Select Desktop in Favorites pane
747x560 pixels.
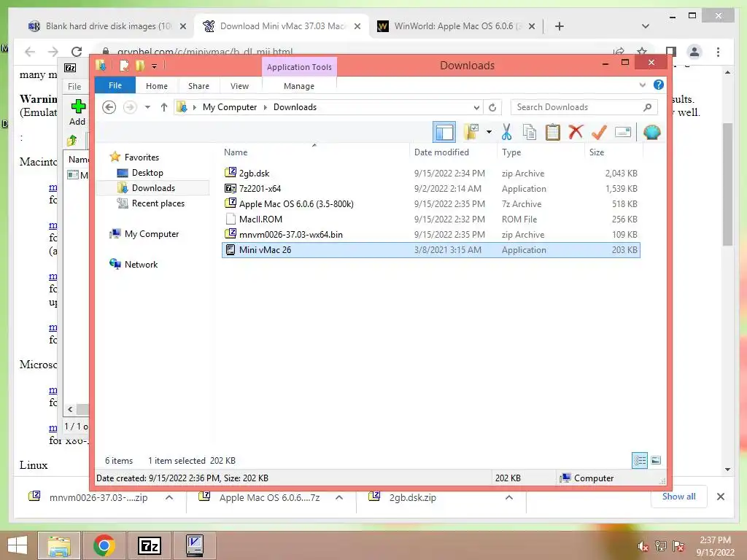coord(147,173)
